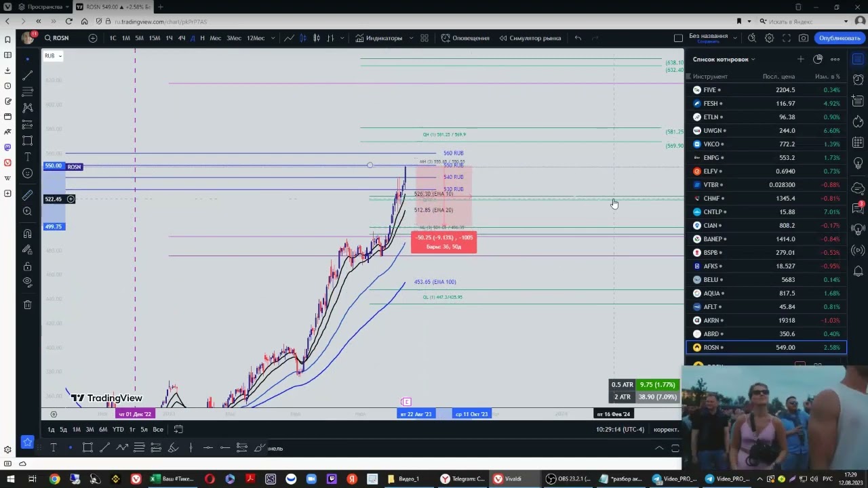Click the compare or add symbol plus icon
The width and height of the screenshot is (868, 488).
(93, 38)
